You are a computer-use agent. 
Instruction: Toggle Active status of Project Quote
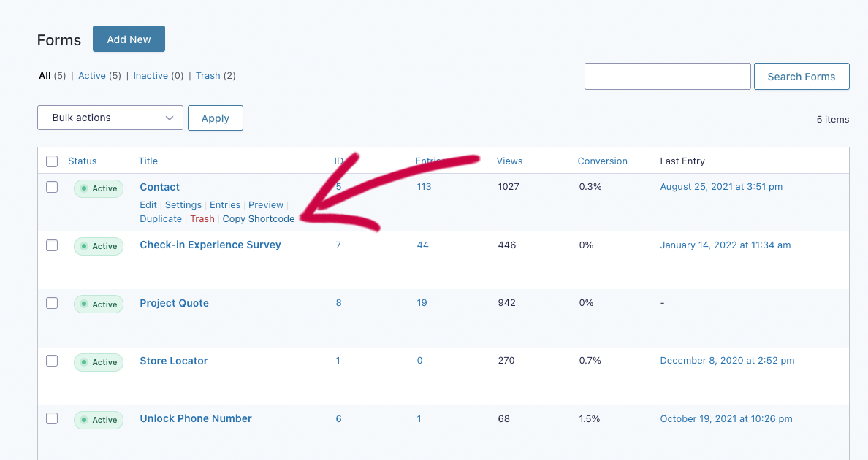pos(99,304)
